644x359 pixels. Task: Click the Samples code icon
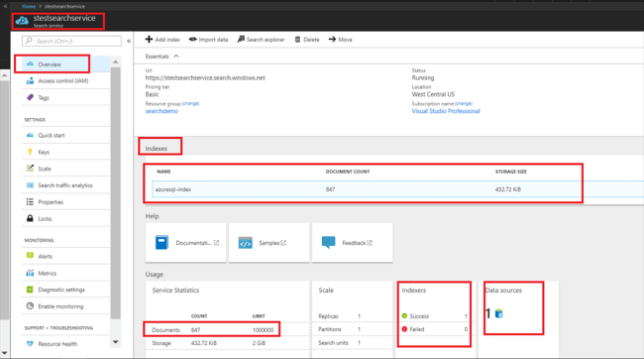pos(245,243)
